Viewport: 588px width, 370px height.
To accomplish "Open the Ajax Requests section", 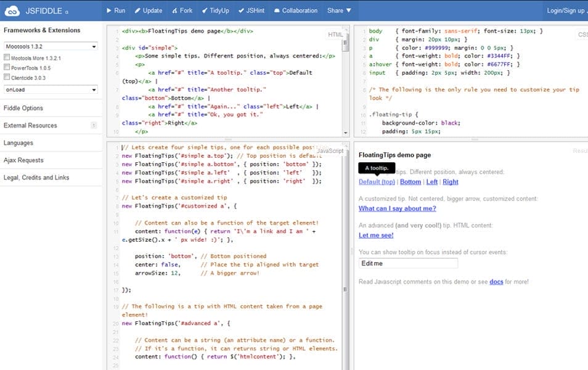I will (x=23, y=160).
